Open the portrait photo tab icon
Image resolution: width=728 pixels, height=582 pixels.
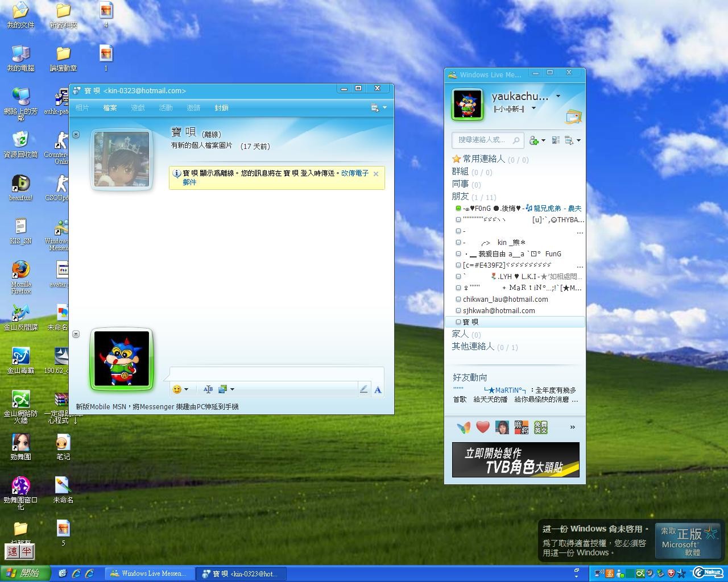[502, 427]
